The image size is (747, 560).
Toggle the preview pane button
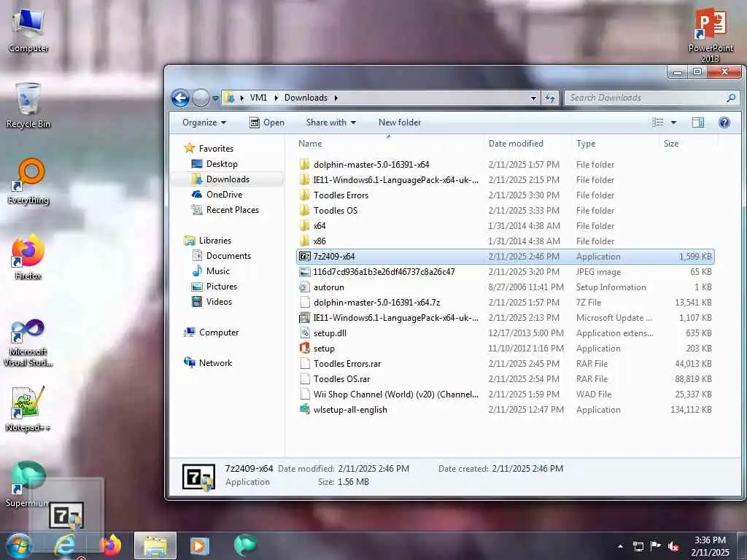tap(698, 122)
